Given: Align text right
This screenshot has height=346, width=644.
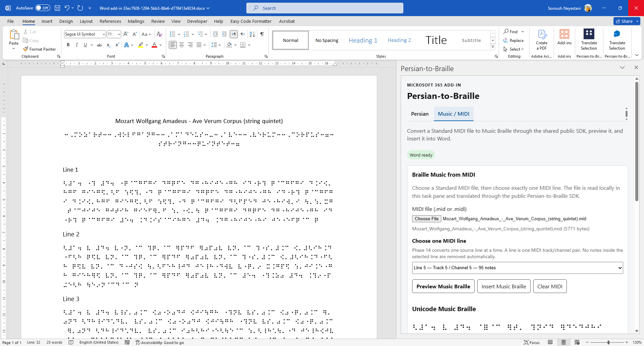Looking at the screenshot, I should pos(190,45).
